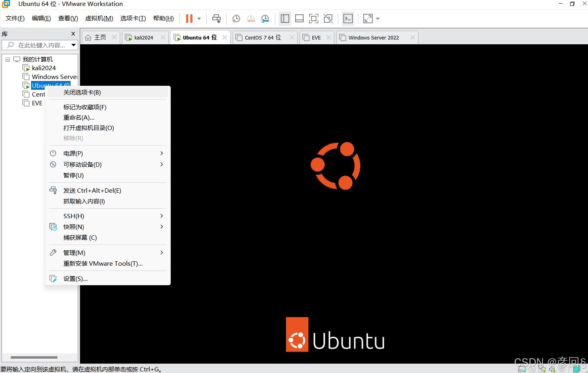The width and height of the screenshot is (588, 373).
Task: Click the full screen mode toolbar icon
Action: [314, 18]
